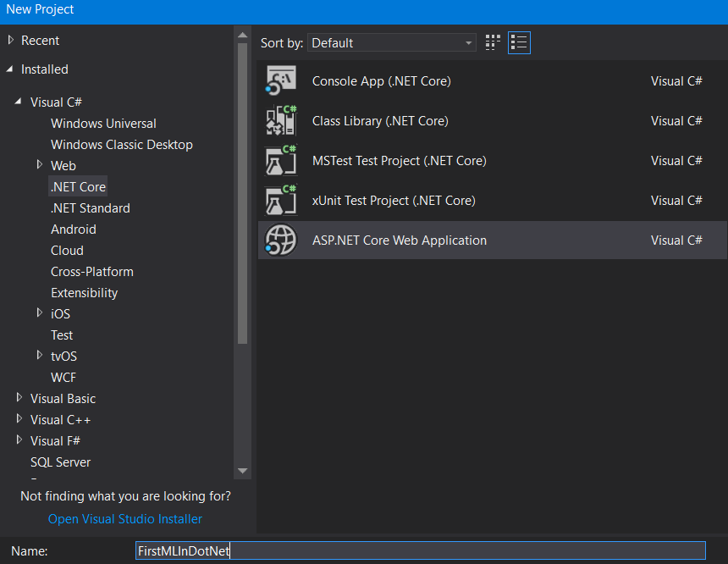Select Windows Universal category
Viewport: 728px width, 564px height.
click(103, 124)
